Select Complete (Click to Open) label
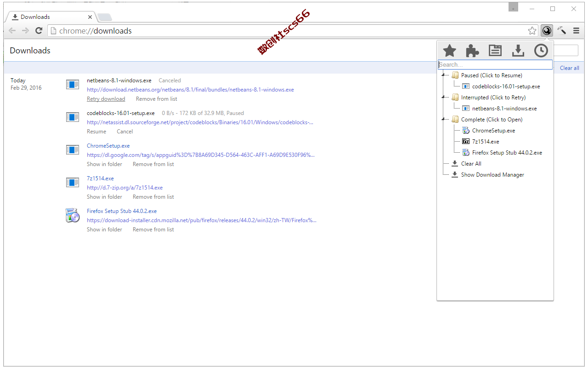Image resolution: width=588 pixels, height=368 pixels. (492, 119)
